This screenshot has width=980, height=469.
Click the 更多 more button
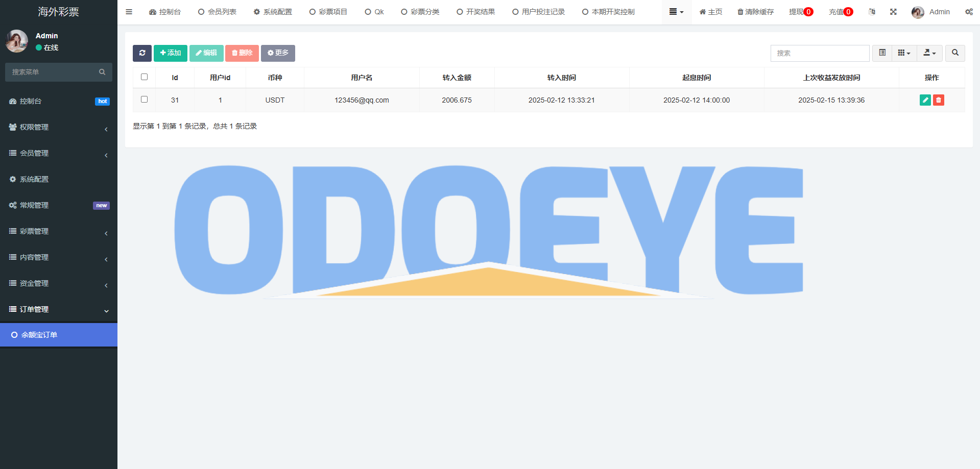tap(278, 53)
